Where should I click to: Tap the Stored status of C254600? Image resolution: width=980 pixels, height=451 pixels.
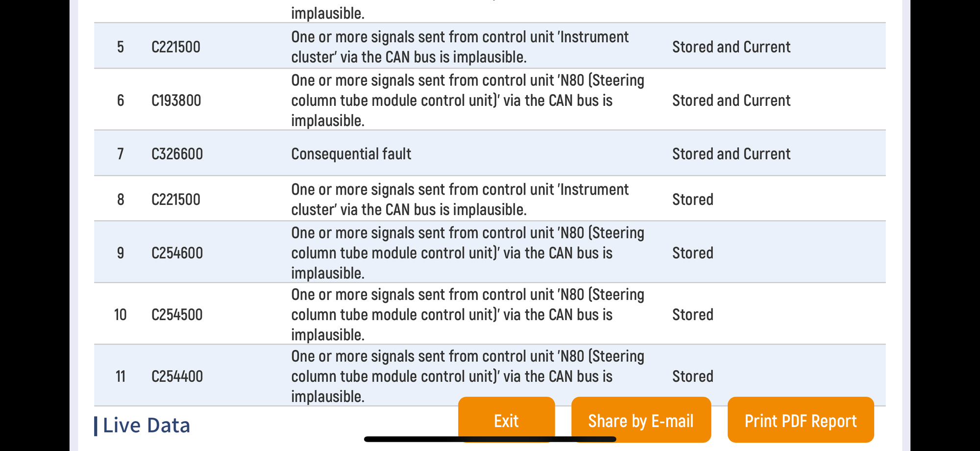point(692,253)
